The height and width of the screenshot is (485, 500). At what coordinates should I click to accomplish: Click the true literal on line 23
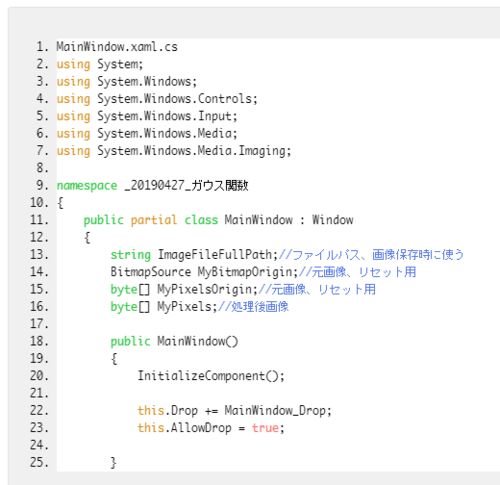pos(265,428)
